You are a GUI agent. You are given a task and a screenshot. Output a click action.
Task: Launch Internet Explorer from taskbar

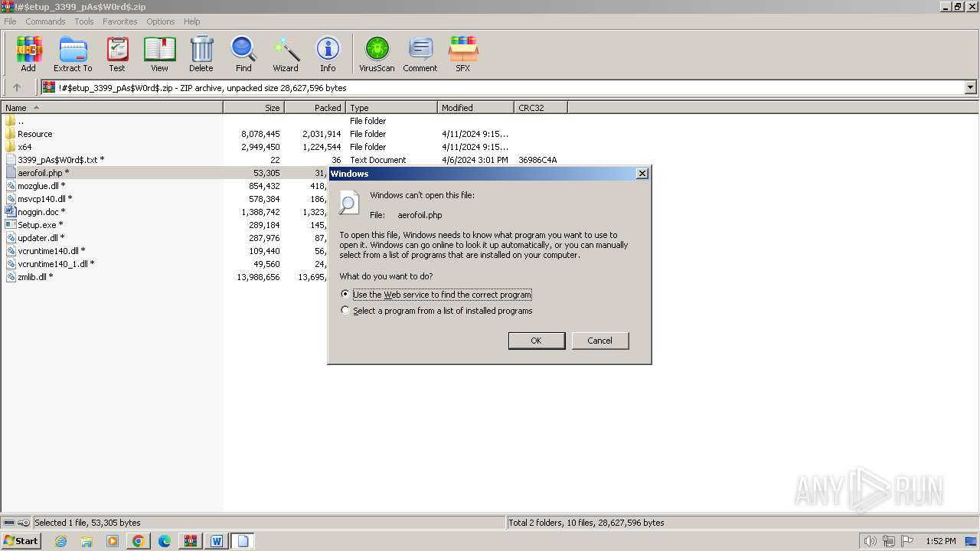coord(60,541)
